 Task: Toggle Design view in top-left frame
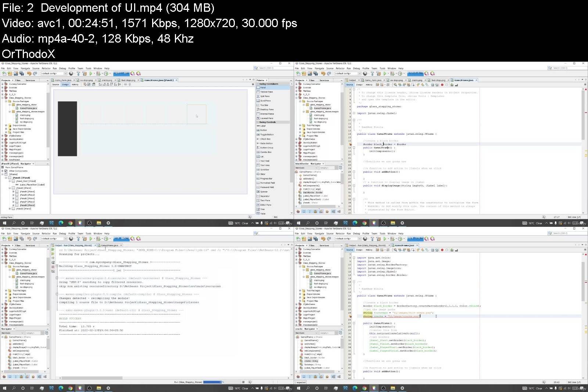point(65,84)
